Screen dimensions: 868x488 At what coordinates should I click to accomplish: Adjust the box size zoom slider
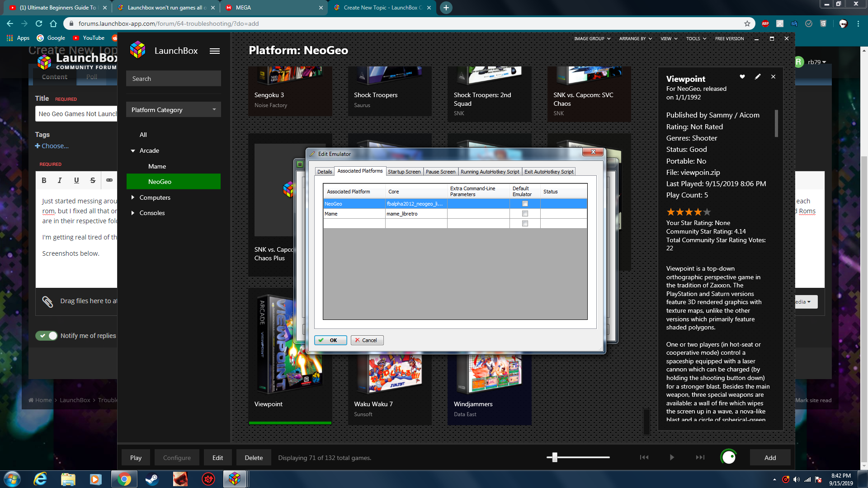point(555,457)
